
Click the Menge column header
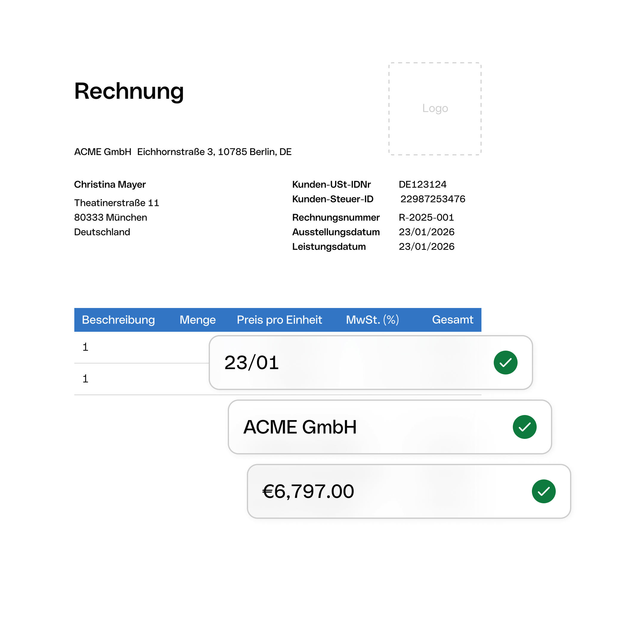click(198, 320)
